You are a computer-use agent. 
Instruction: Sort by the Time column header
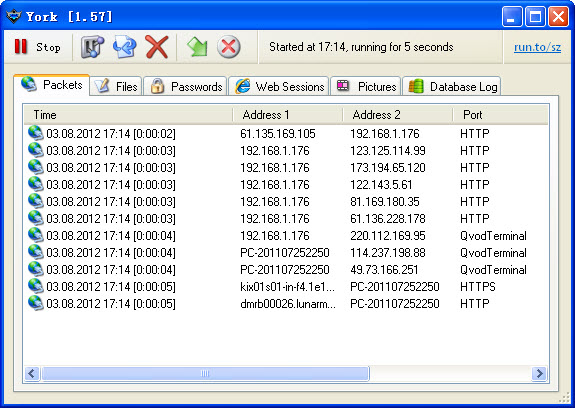click(128, 115)
